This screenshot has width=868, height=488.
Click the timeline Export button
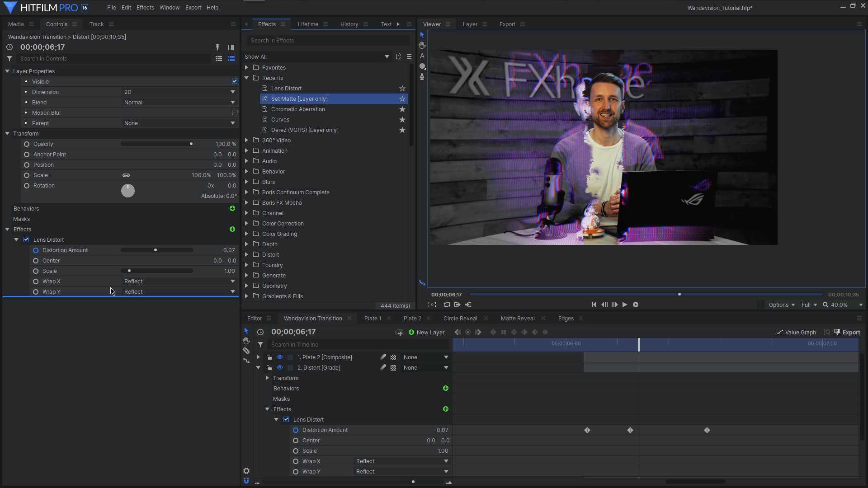[847, 333]
